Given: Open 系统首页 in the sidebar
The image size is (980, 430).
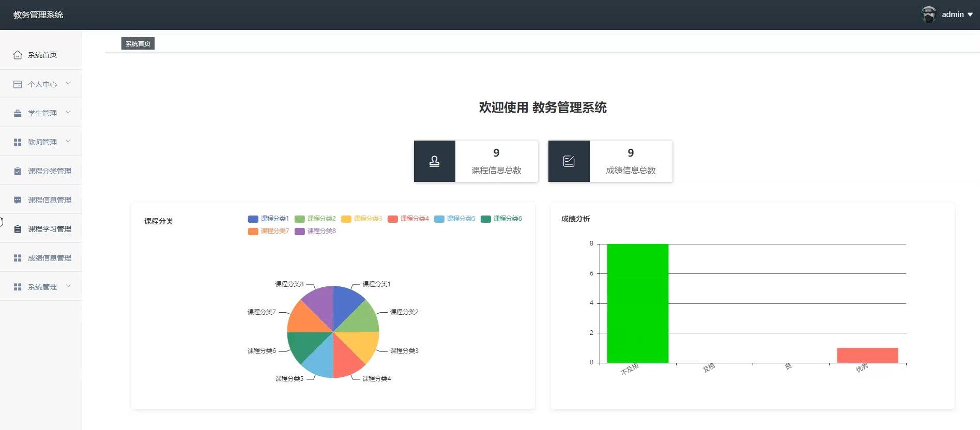Looking at the screenshot, I should [41, 55].
